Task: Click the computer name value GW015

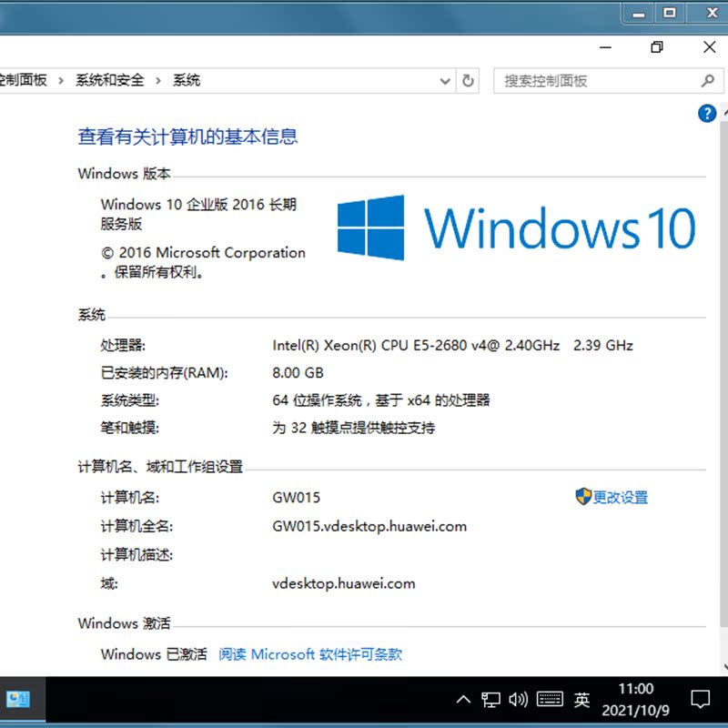Action: [x=297, y=497]
